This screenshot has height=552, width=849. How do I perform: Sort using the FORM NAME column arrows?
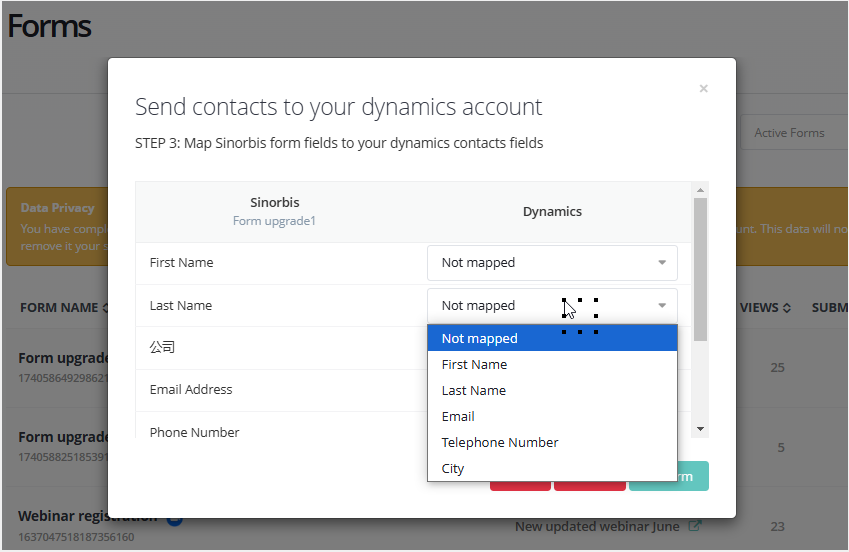point(105,308)
